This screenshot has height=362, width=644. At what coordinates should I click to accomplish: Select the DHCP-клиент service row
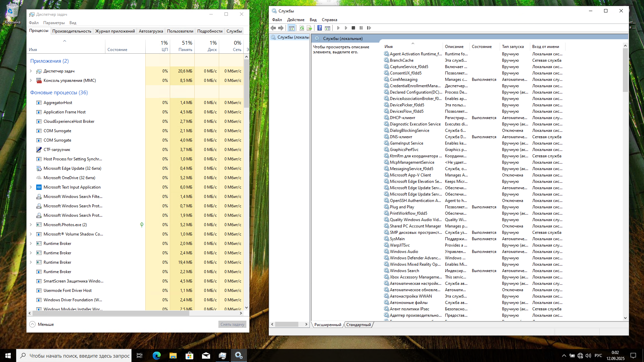[x=474, y=118]
